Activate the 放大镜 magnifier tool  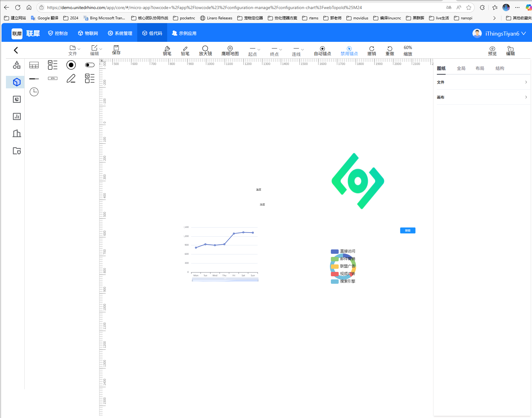[205, 51]
